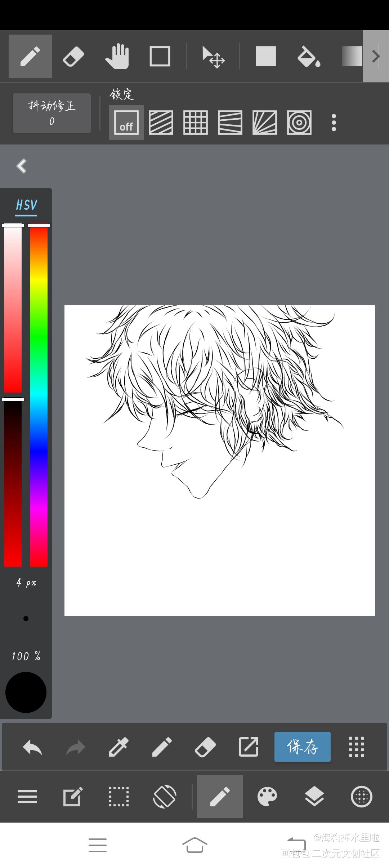The height and width of the screenshot is (868, 389).
Task: Open snap options three-dot menu
Action: click(334, 123)
